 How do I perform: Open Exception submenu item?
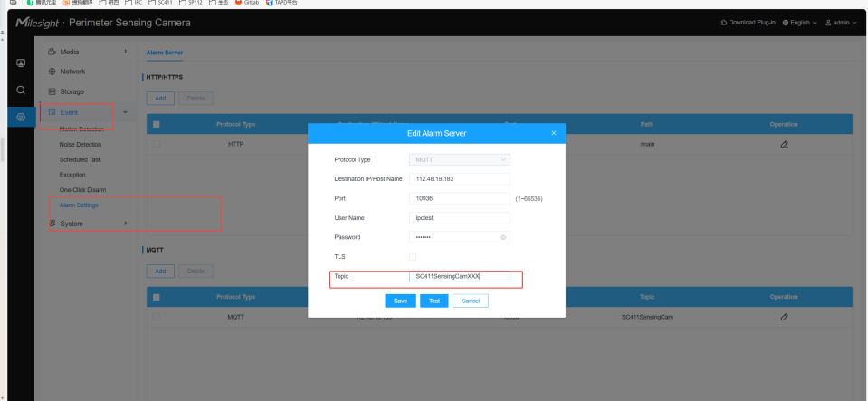point(72,175)
